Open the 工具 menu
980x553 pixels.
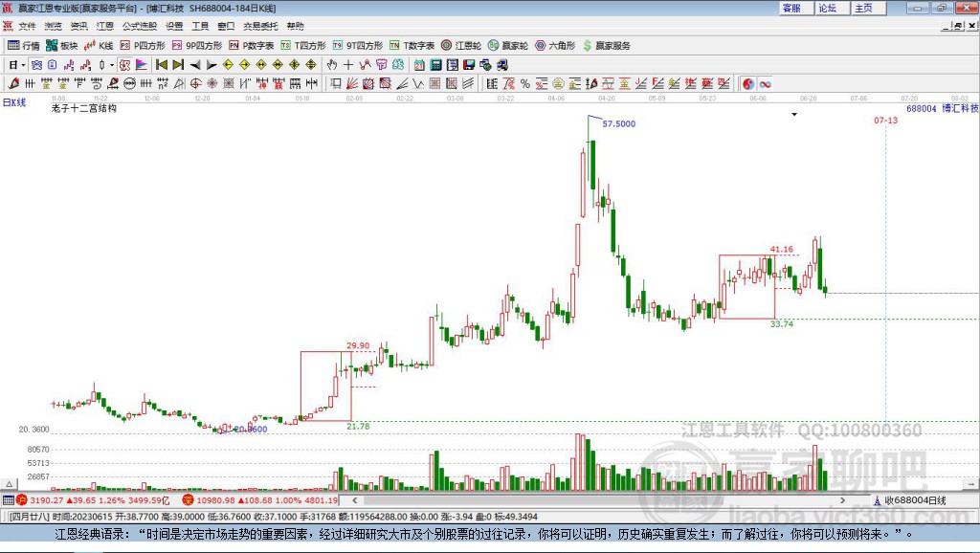[x=200, y=26]
